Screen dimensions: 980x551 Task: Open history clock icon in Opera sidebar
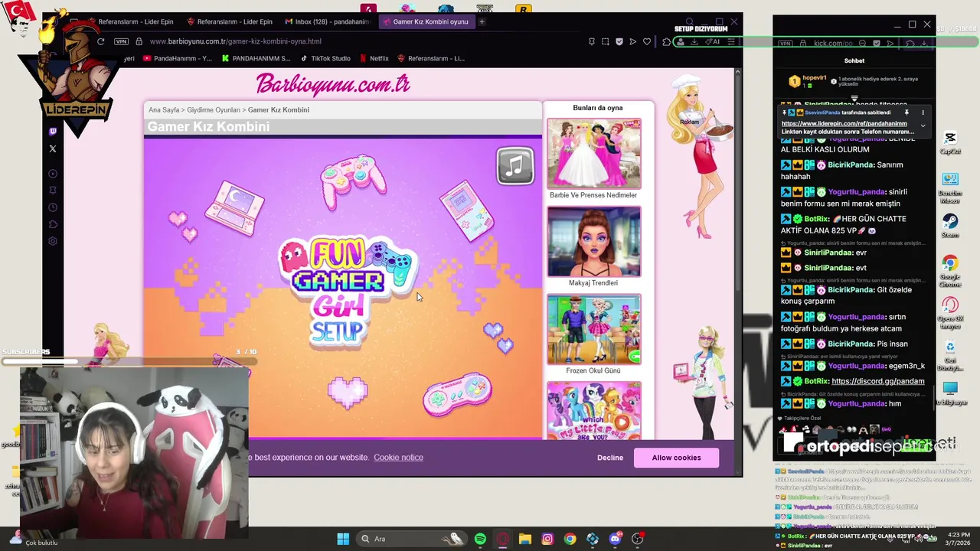point(53,207)
